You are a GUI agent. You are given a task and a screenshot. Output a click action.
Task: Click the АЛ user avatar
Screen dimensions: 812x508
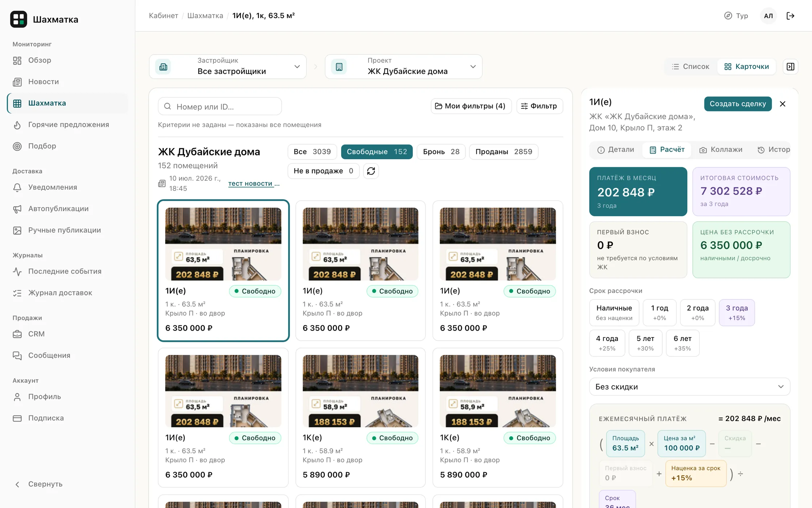[x=768, y=16]
